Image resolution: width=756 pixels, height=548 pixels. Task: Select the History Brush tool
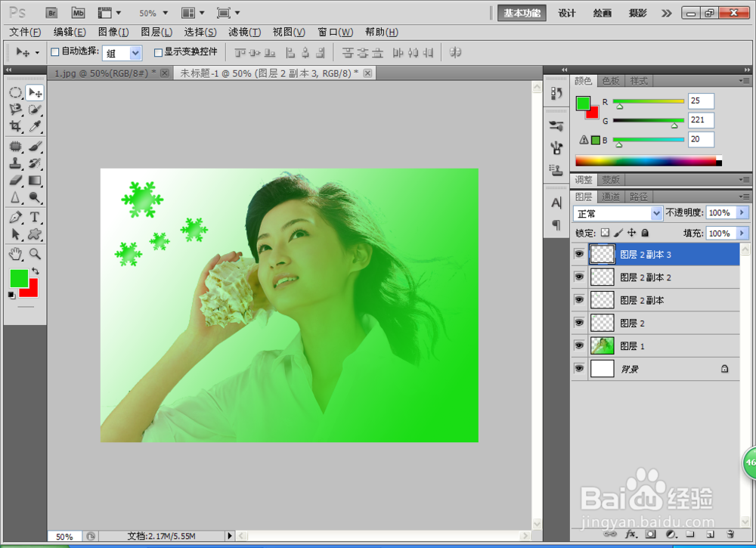tap(35, 163)
